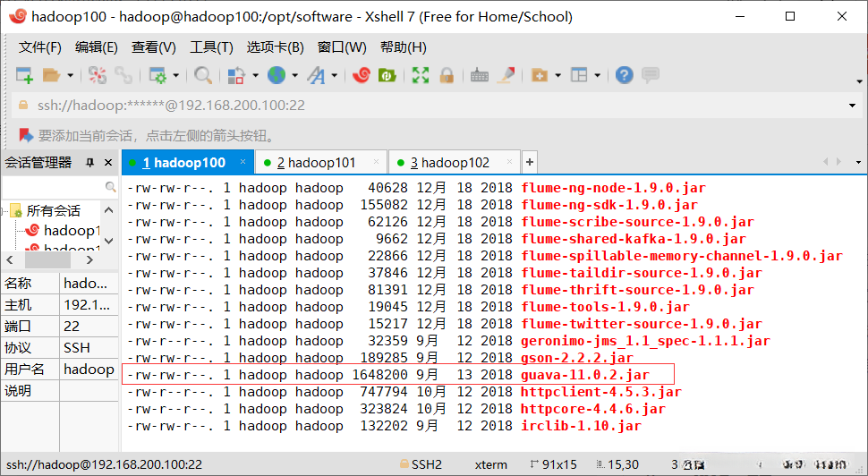
Task: Open the Find magnifier tool
Action: click(x=203, y=75)
